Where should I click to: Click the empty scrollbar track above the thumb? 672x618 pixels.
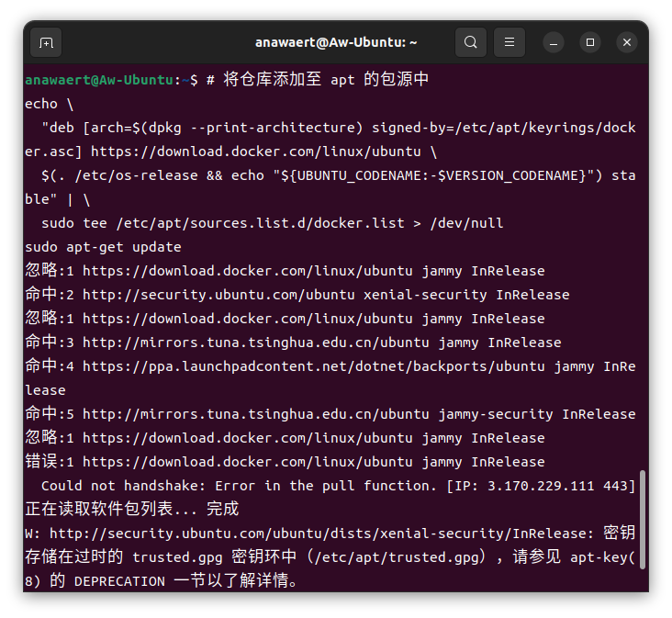[643, 275]
